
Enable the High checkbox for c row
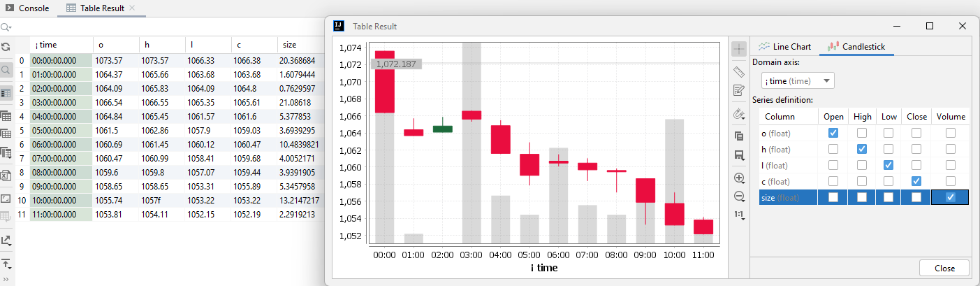(x=861, y=181)
